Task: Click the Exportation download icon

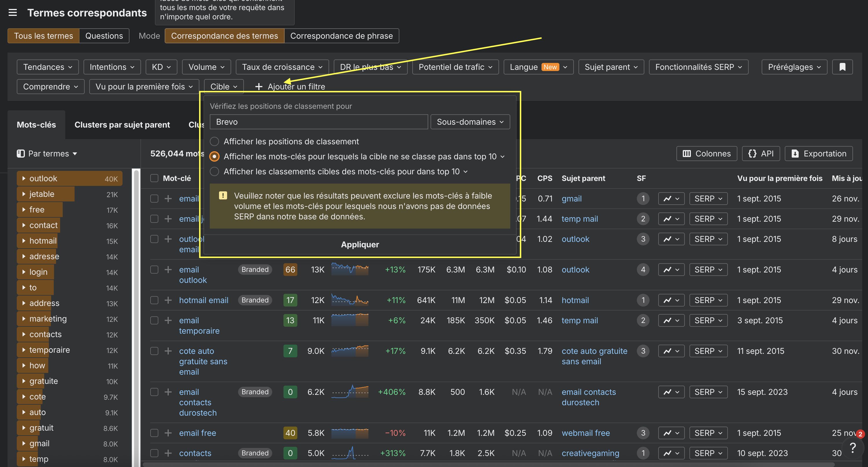Action: point(795,154)
